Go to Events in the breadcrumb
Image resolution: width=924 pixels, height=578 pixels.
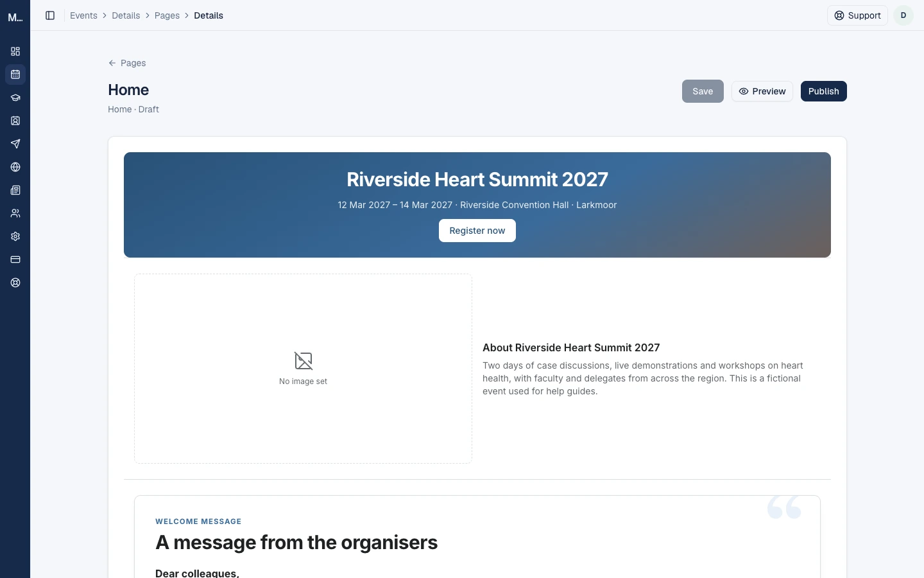tap(83, 15)
